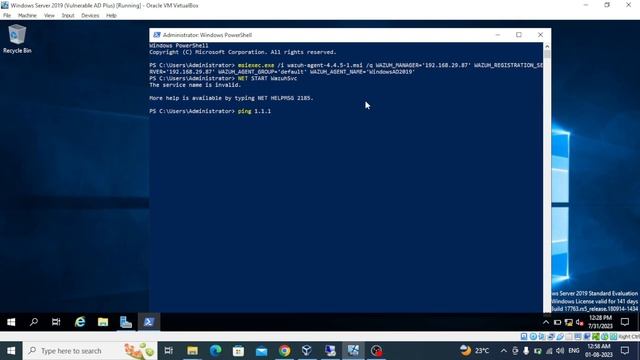
Task: Click the muted speaker icon in guest tray
Action: click(580, 322)
